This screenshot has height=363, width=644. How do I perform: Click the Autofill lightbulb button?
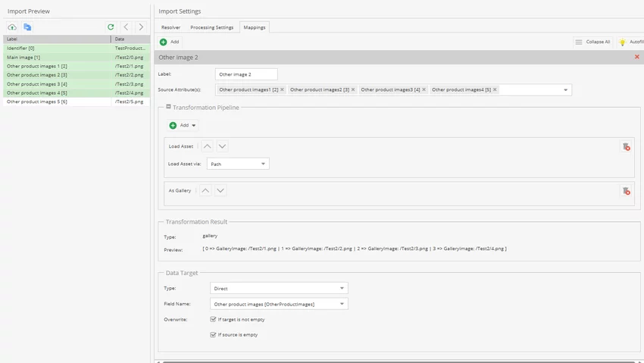click(631, 42)
